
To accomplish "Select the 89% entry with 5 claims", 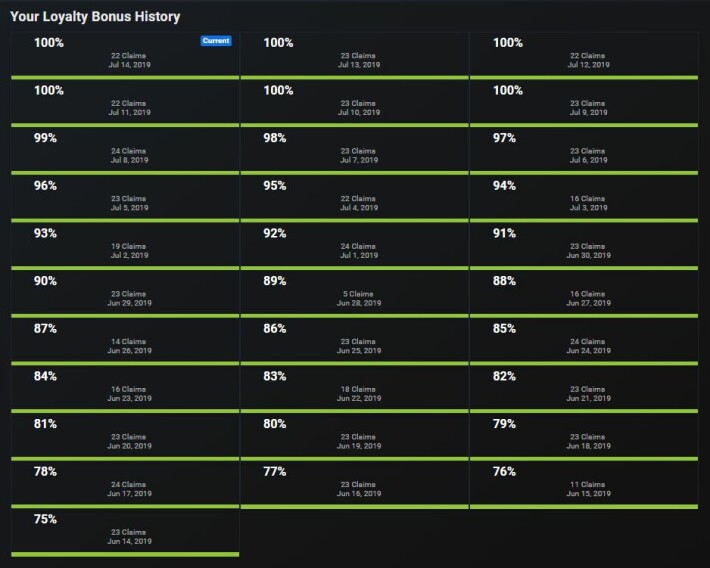I will [x=355, y=294].
